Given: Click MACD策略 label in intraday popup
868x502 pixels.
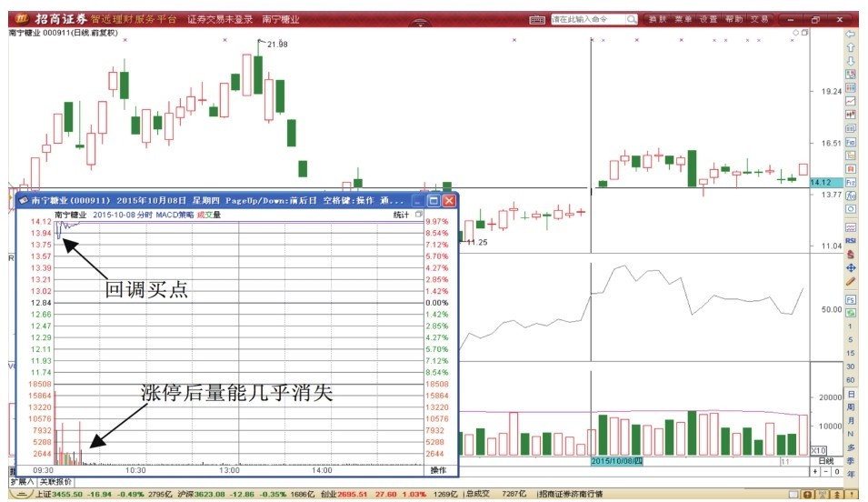Looking at the screenshot, I should click(x=175, y=215).
